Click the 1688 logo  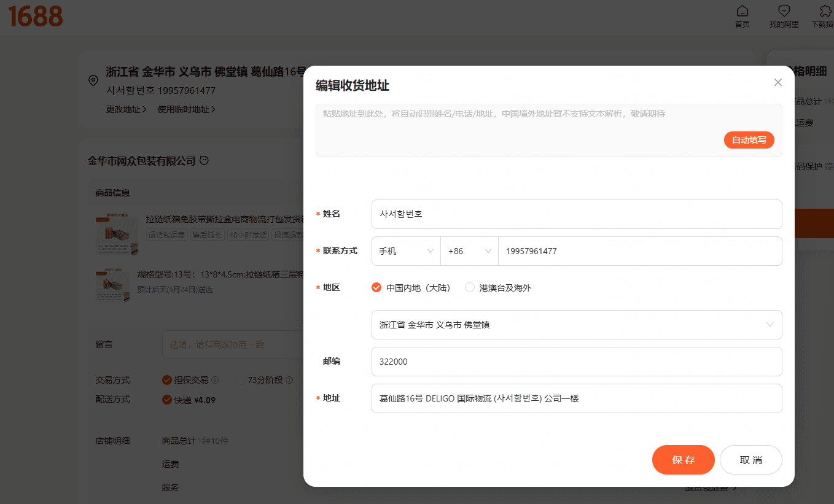click(36, 17)
